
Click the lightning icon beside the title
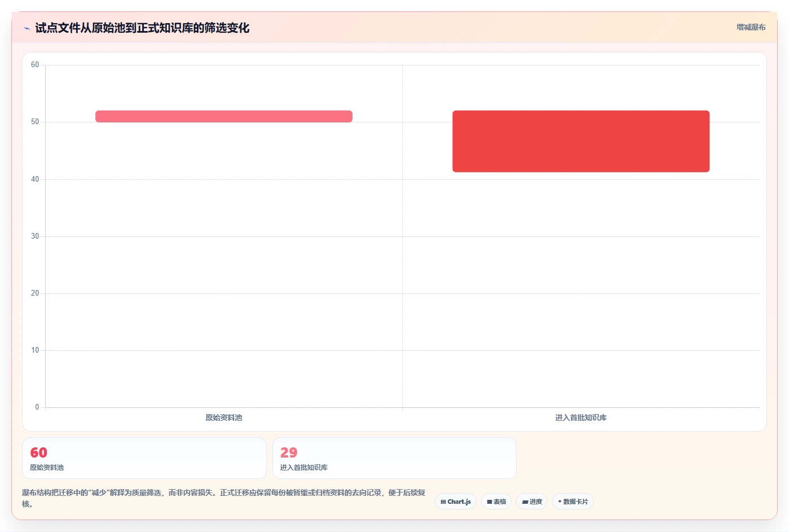[27, 28]
